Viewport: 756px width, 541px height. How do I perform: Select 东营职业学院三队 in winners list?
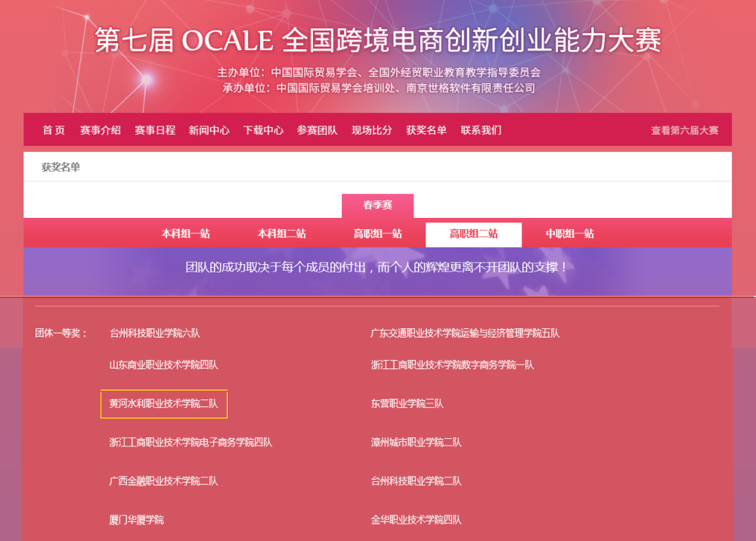click(x=407, y=404)
